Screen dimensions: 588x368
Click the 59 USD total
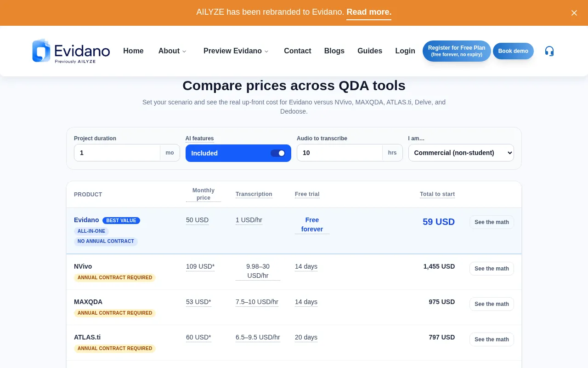[x=439, y=222]
